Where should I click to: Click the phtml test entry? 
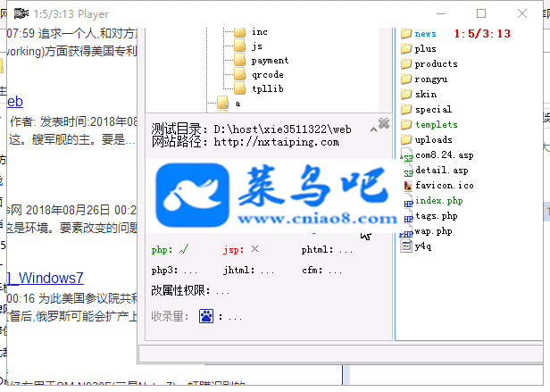click(327, 250)
